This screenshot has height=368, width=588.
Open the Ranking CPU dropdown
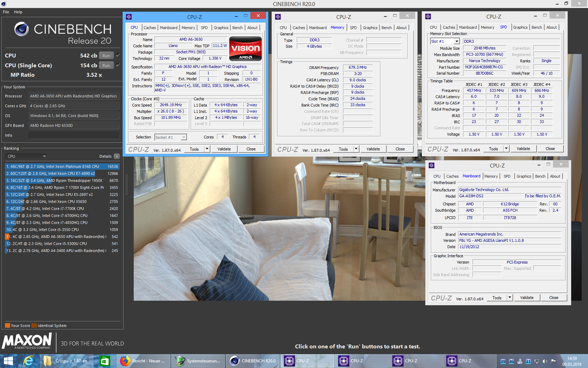(x=27, y=156)
